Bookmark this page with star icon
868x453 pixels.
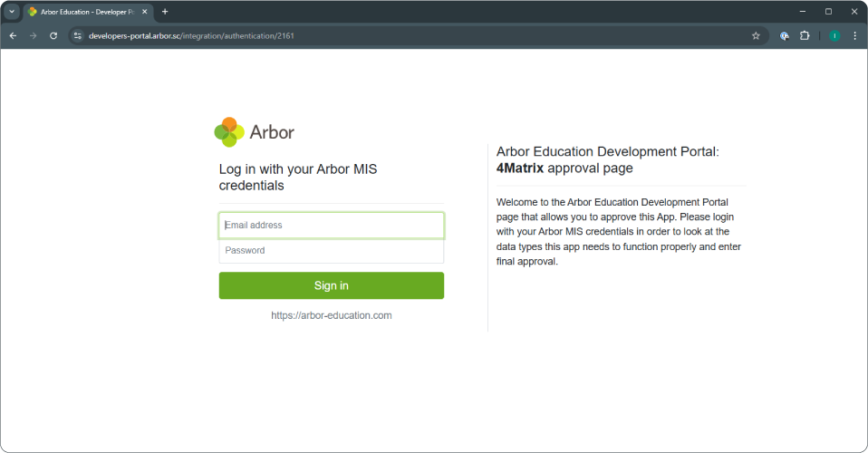click(x=756, y=36)
